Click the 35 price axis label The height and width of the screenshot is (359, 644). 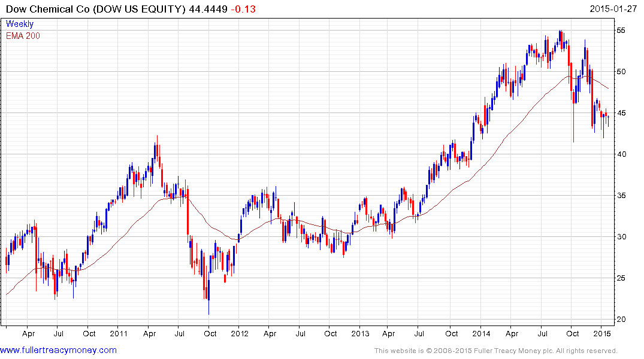[621, 196]
